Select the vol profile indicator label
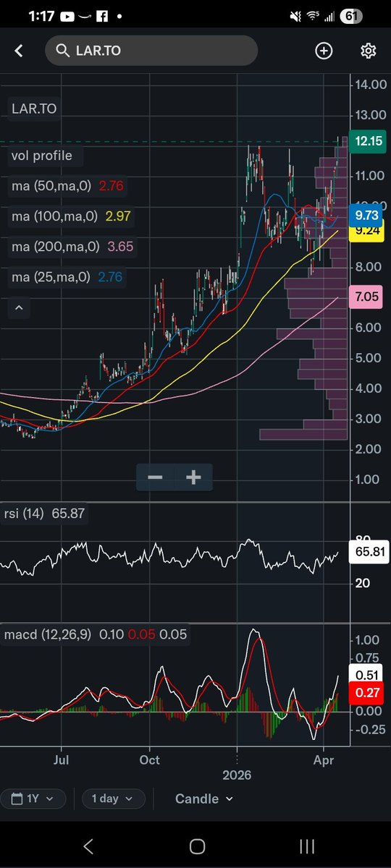 41,156
